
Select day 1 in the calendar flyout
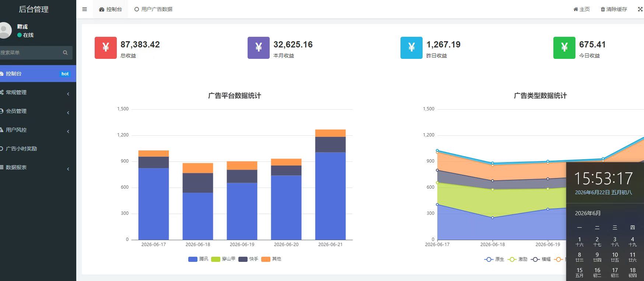click(x=580, y=242)
